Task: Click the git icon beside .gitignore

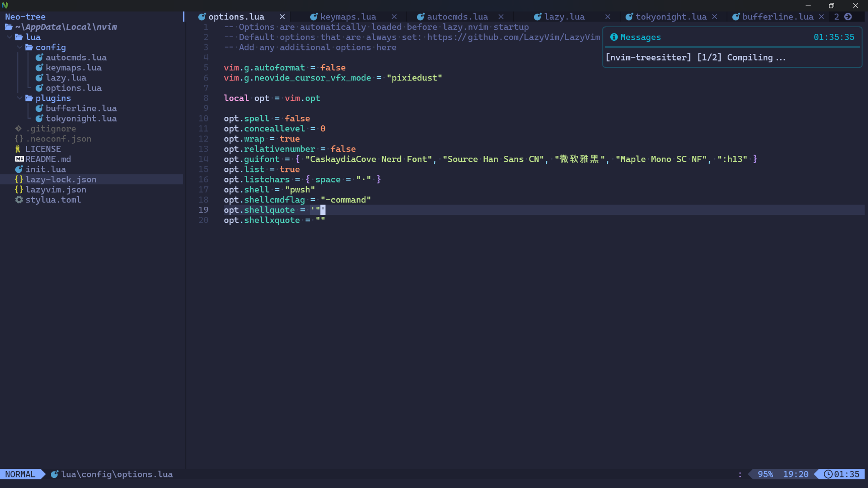Action: [x=18, y=129]
